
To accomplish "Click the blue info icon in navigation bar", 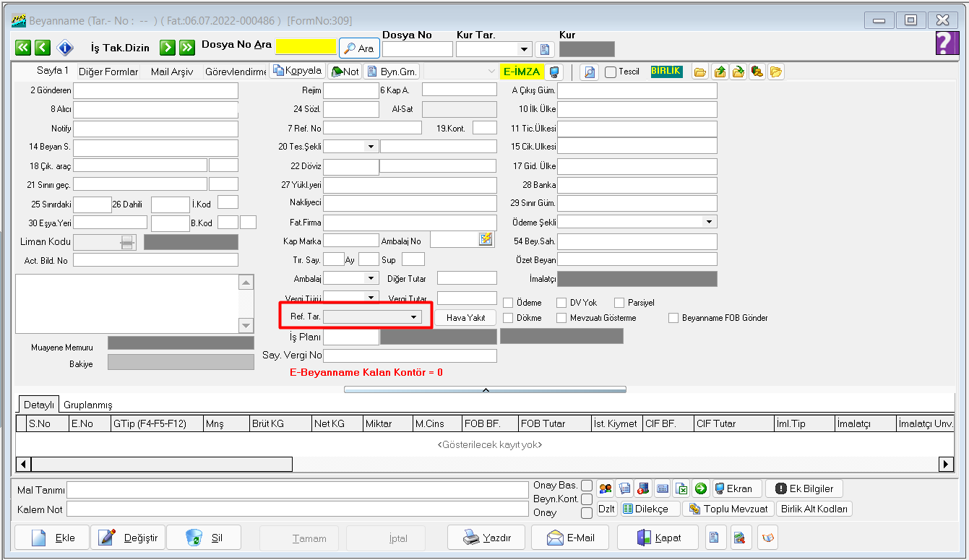I will pos(65,48).
